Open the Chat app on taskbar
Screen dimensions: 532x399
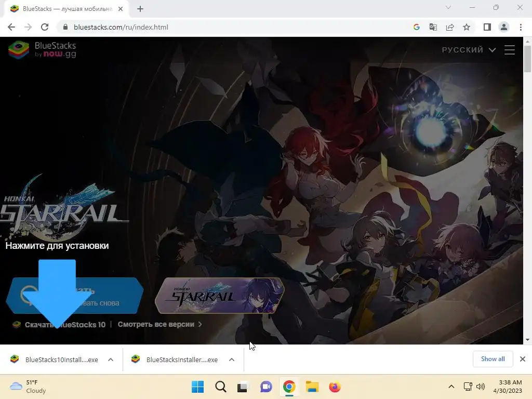click(x=266, y=387)
